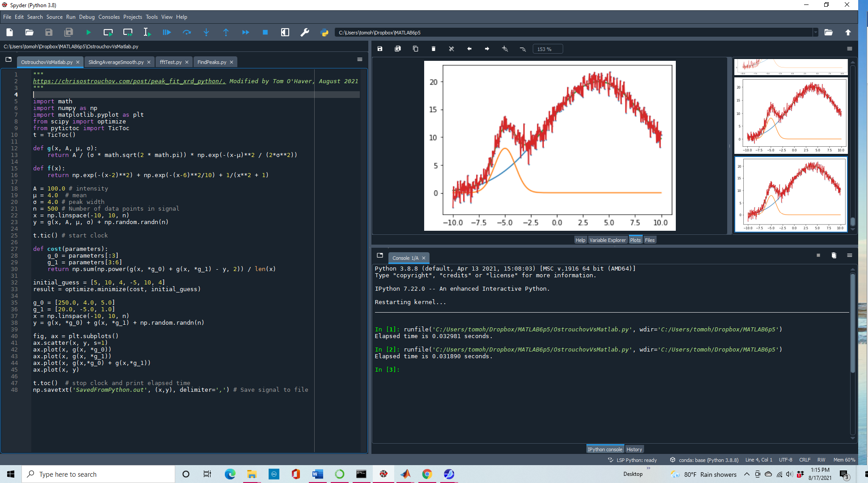Image resolution: width=868 pixels, height=483 pixels.
Task: Open the Consoles menu
Action: (109, 17)
